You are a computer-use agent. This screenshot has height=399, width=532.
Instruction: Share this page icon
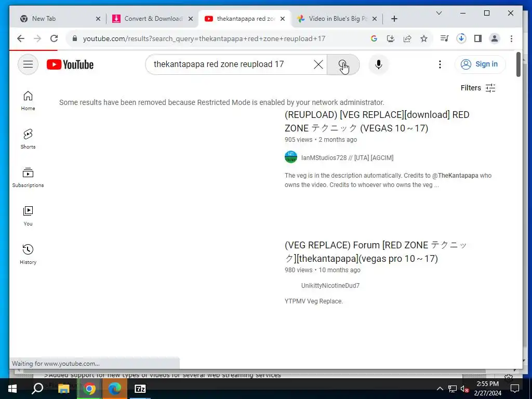407,38
